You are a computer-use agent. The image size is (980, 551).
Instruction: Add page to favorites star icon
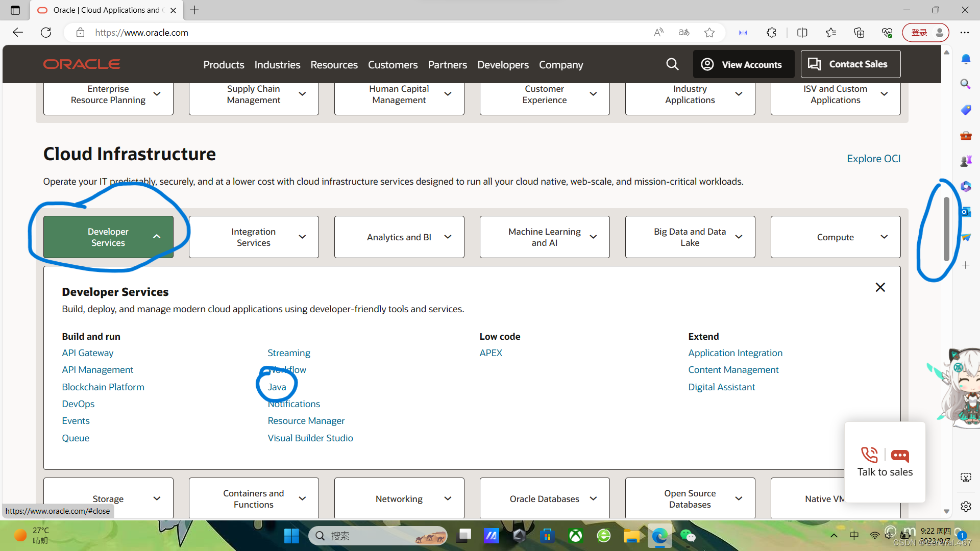click(x=709, y=33)
